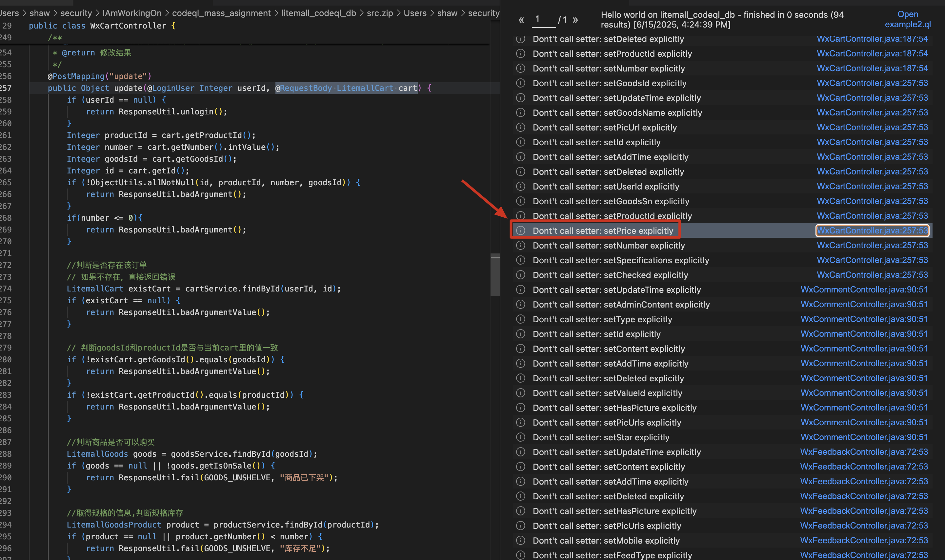Click info icon beside setPicUrl result
945x560 pixels.
[x=520, y=128]
